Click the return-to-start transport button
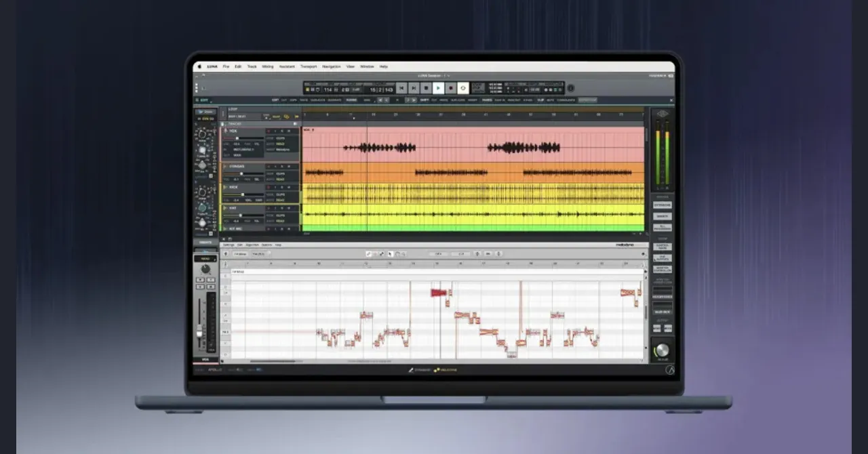Image resolution: width=868 pixels, height=454 pixels. click(x=401, y=88)
